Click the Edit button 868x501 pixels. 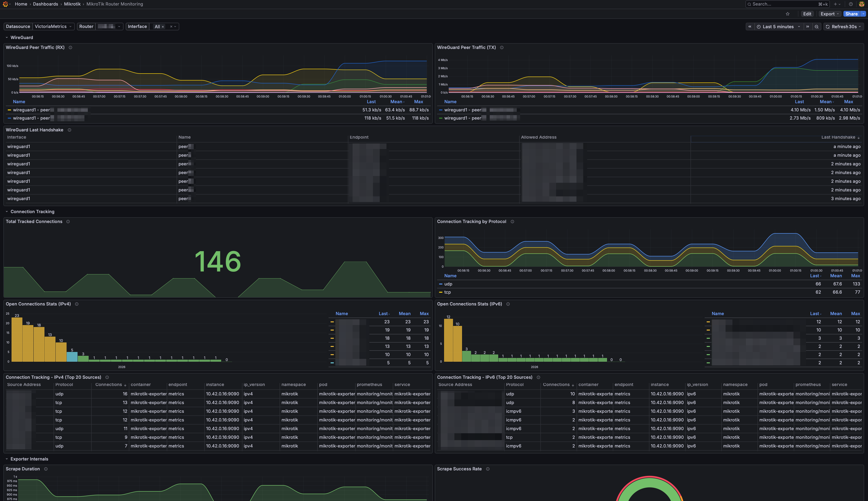tap(807, 14)
